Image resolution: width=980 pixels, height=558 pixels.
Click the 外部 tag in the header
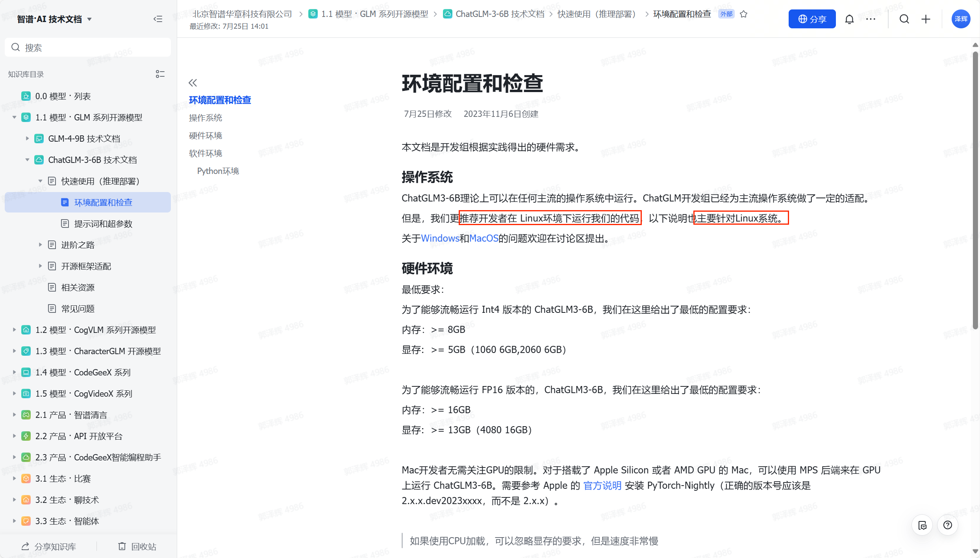click(726, 14)
